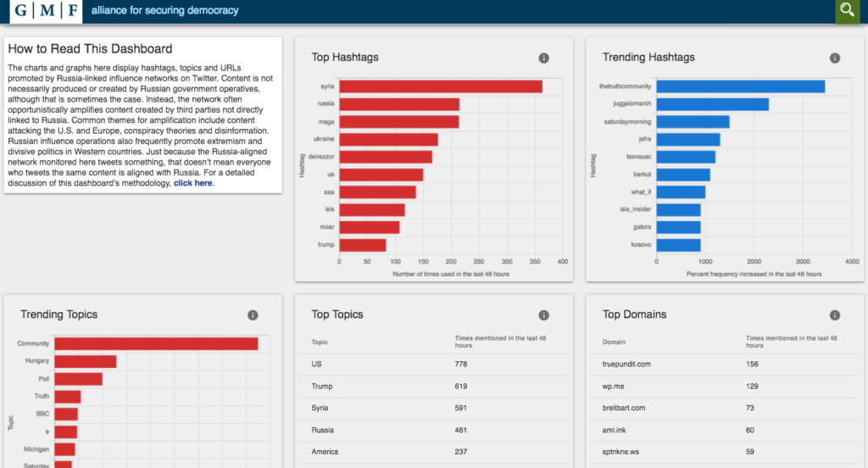Follow the 'click here' methodology link
Image resolution: width=868 pixels, height=468 pixels.
pyautogui.click(x=192, y=183)
